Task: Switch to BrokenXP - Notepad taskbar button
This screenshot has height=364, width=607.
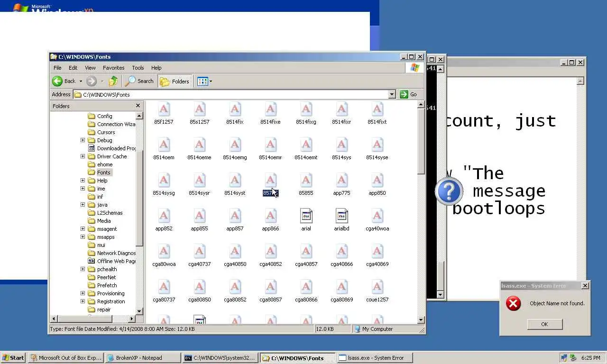Action: [x=143, y=358]
